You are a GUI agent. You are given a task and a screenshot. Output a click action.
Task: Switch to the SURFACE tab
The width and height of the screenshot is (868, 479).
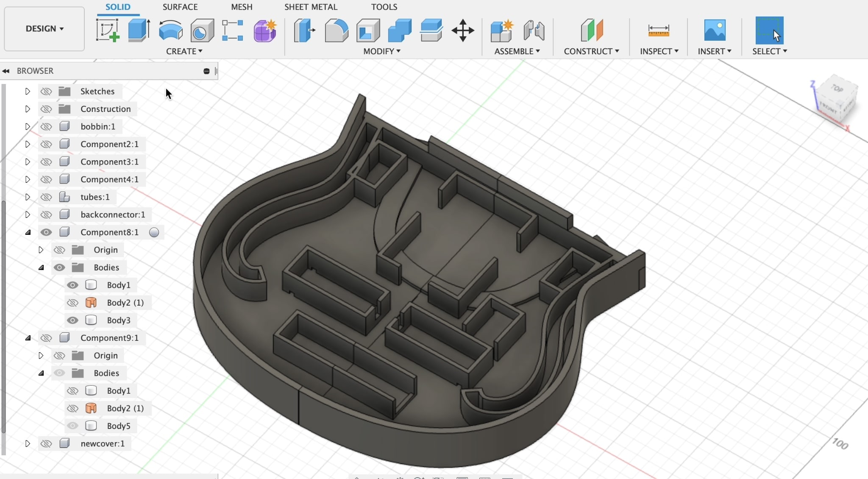click(180, 7)
